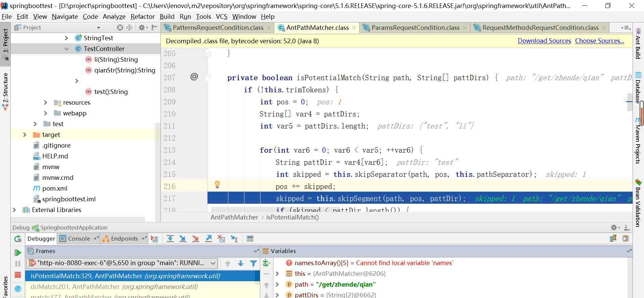Open the View Breakpoints globe icon
This screenshot has height=298, width=644.
click(18, 289)
